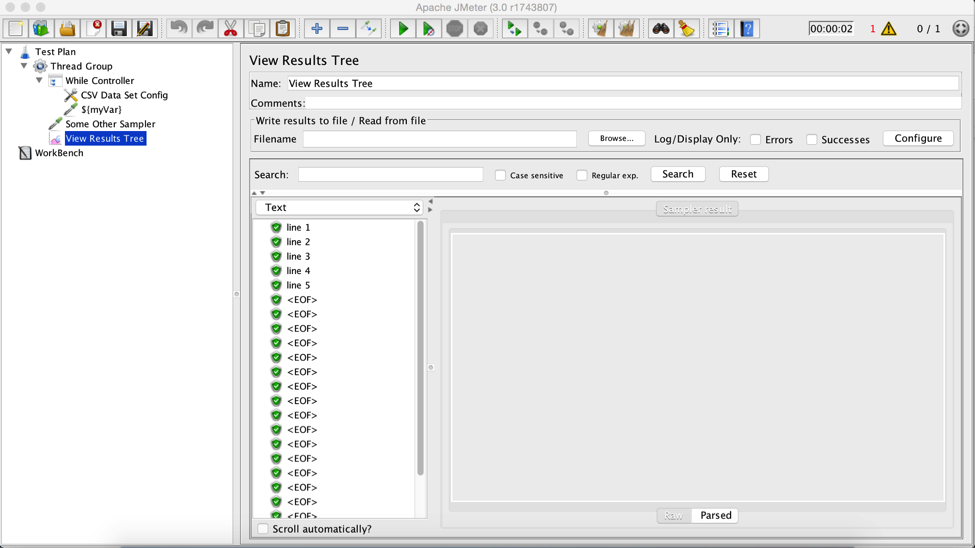Click the Configure button
Image resolution: width=975 pixels, height=548 pixels.
918,138
